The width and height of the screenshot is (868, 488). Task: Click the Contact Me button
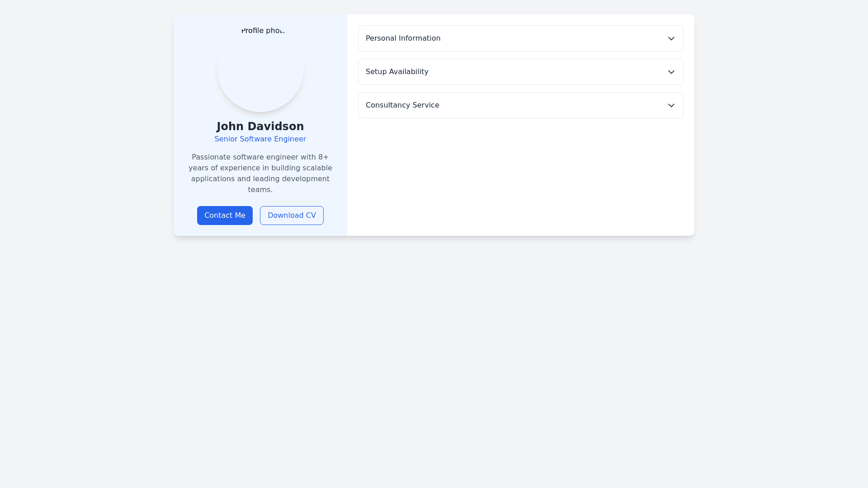pyautogui.click(x=225, y=216)
